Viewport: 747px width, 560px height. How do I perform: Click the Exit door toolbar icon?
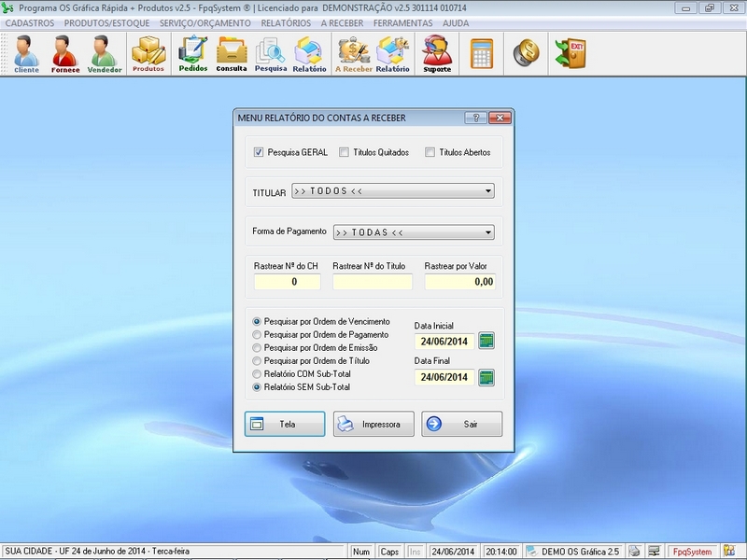[x=571, y=53]
